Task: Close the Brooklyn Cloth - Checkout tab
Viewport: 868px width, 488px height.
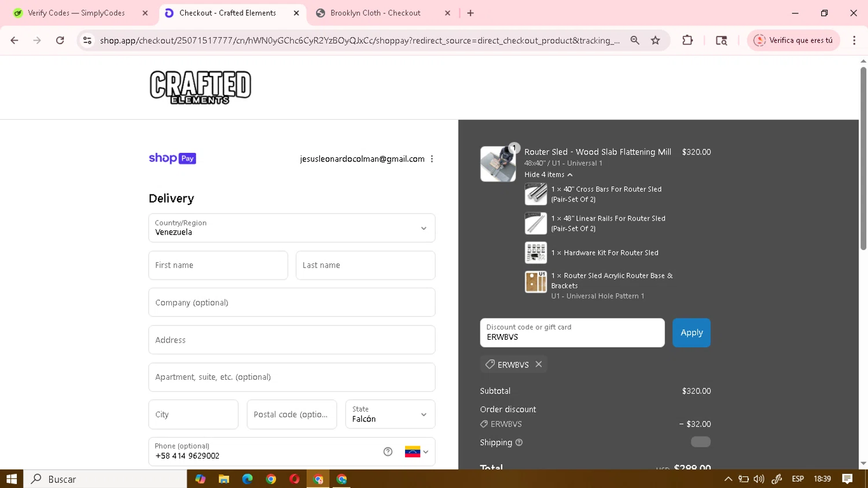Action: (x=447, y=13)
